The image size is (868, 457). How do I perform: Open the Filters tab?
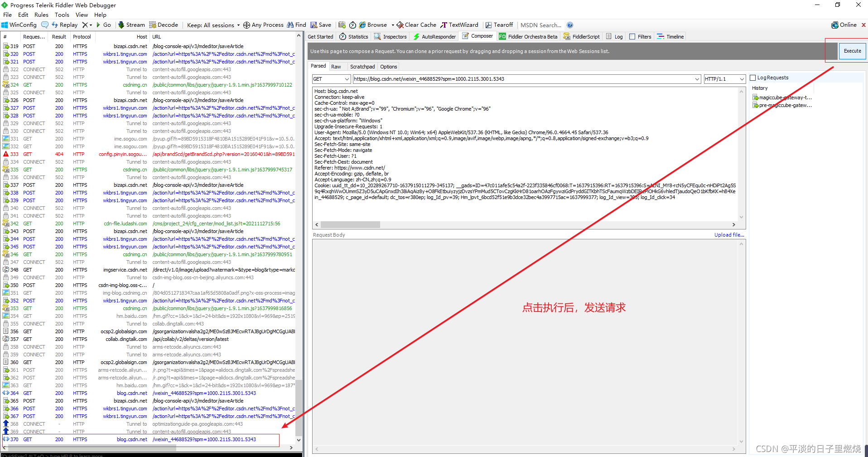pos(640,37)
